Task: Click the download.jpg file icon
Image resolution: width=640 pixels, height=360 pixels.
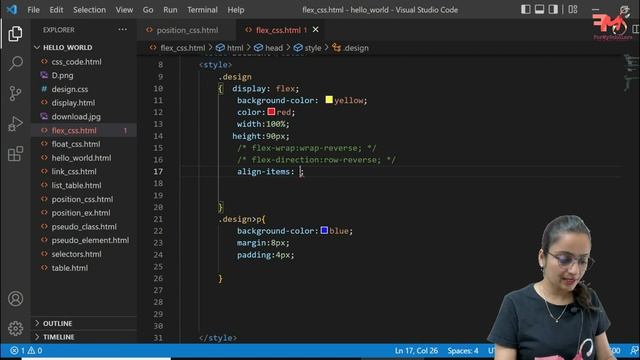Action: point(44,116)
